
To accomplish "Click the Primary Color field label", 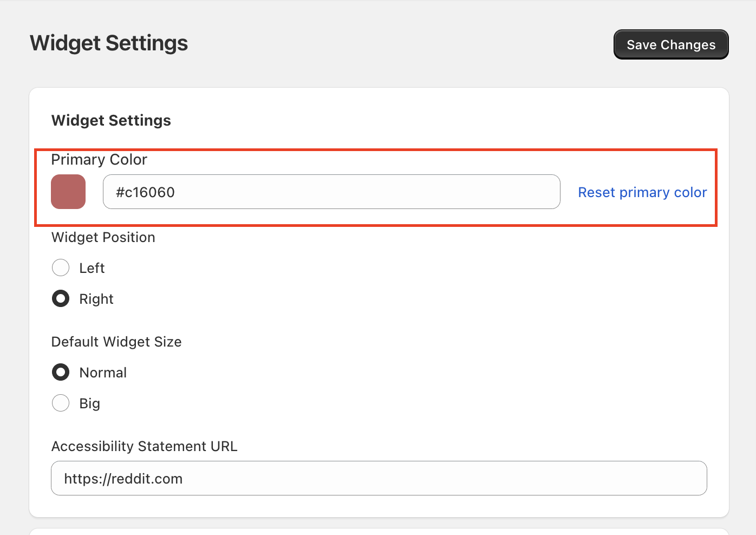I will (x=99, y=160).
